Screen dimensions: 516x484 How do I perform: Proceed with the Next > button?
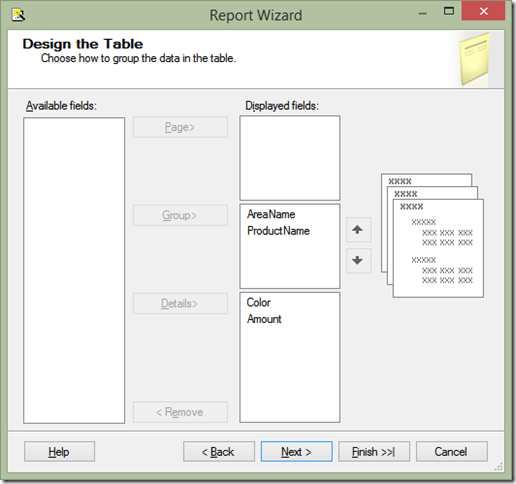pyautogui.click(x=297, y=452)
